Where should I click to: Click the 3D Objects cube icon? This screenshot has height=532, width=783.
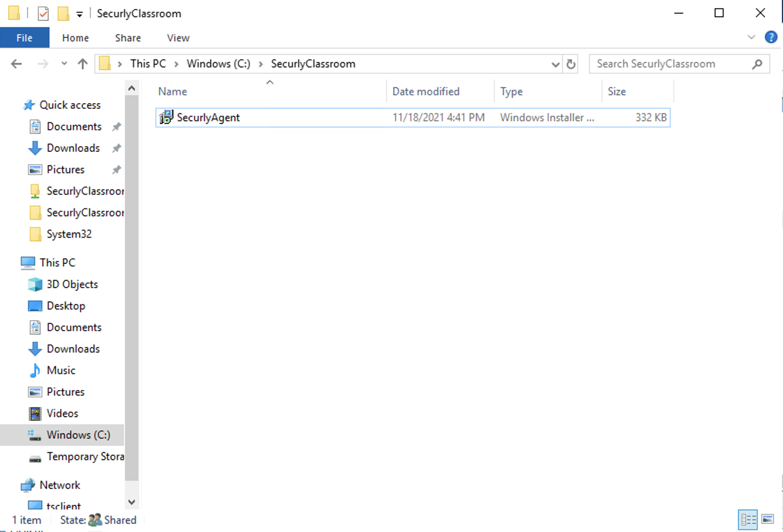[35, 284]
